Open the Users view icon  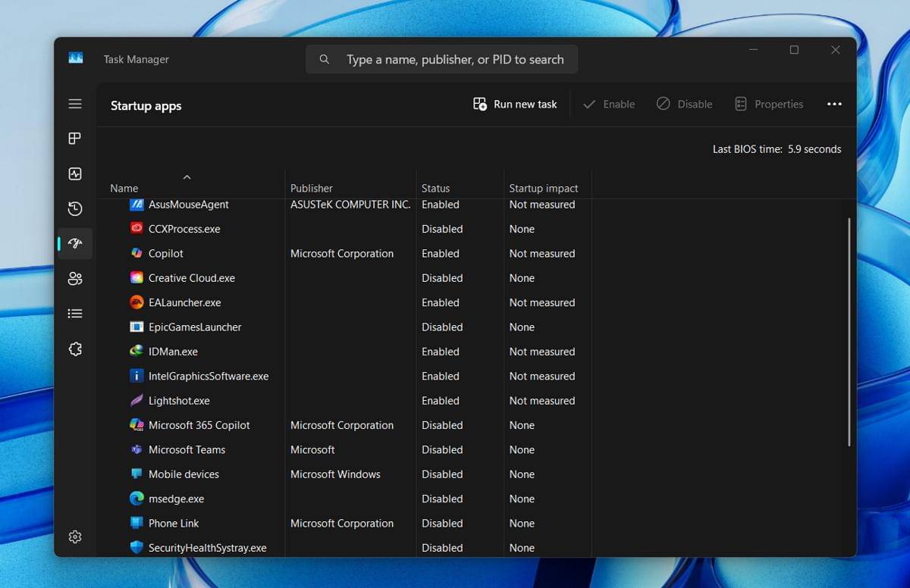click(74, 278)
